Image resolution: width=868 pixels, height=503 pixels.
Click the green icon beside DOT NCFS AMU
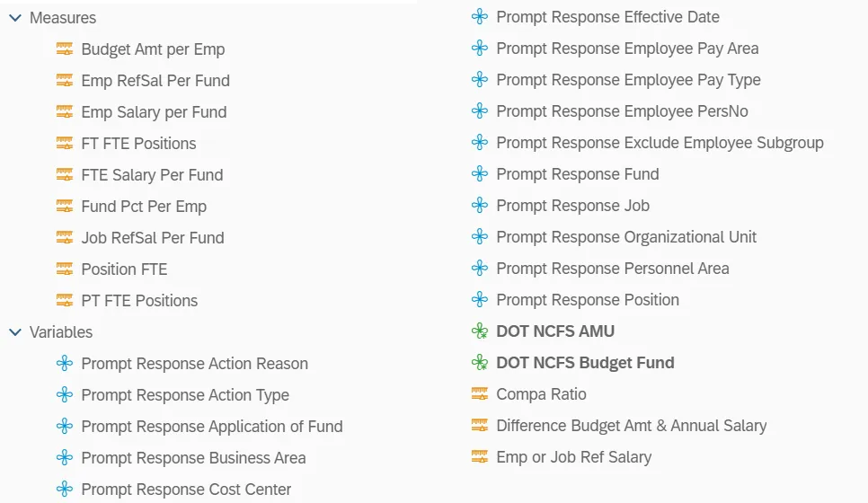click(x=480, y=331)
